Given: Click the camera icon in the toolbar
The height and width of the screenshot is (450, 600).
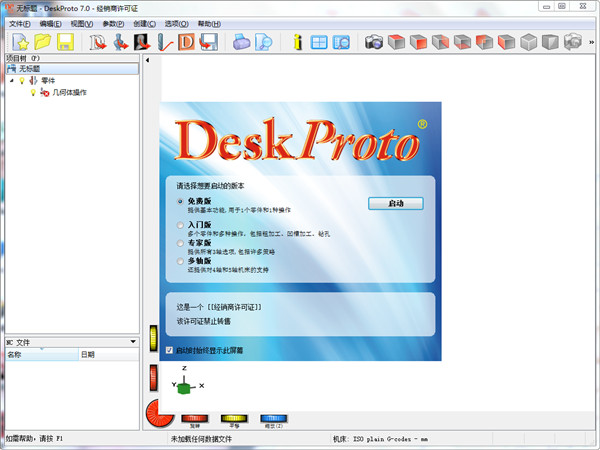Looking at the screenshot, I should (374, 42).
